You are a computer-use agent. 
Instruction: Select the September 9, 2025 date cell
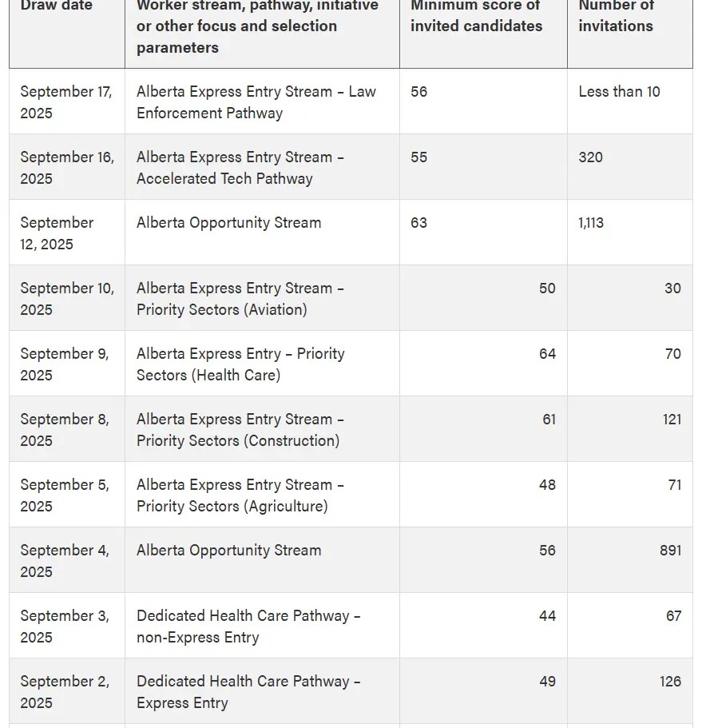(65, 364)
